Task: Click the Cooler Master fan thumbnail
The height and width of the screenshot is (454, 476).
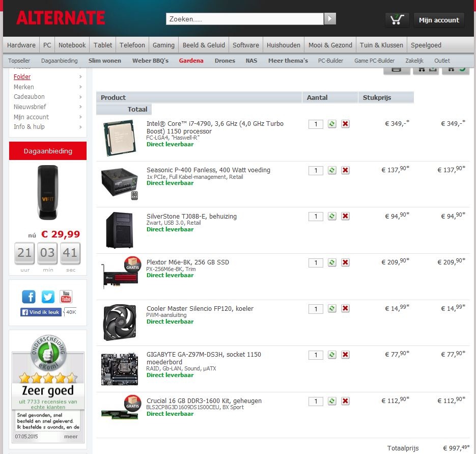Action: [120, 323]
